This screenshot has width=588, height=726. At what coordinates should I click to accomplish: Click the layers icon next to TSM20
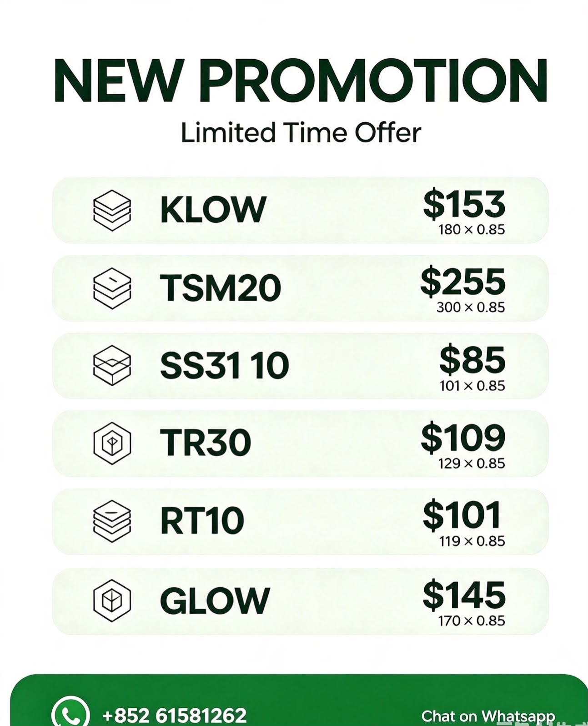(x=112, y=288)
